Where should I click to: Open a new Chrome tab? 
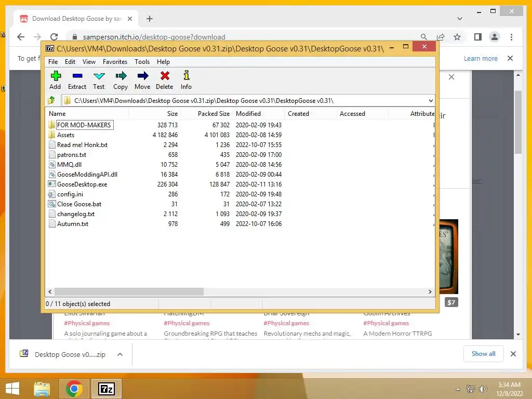pos(150,19)
